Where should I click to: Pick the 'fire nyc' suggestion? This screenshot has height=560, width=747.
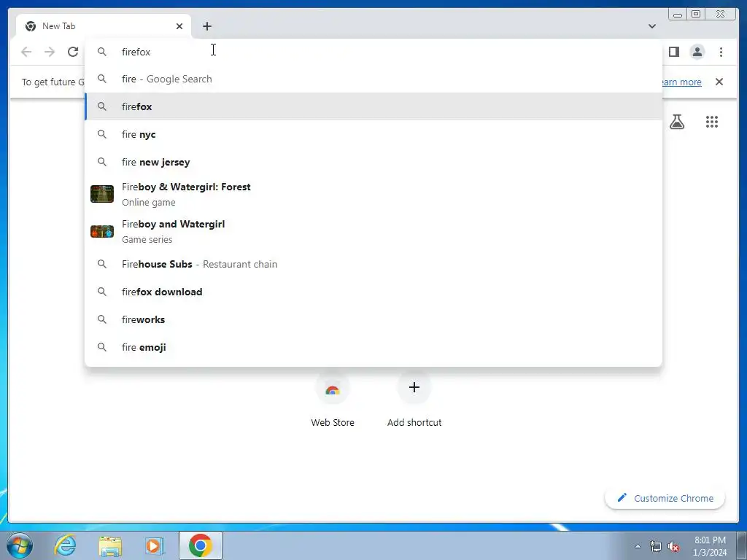(x=373, y=134)
